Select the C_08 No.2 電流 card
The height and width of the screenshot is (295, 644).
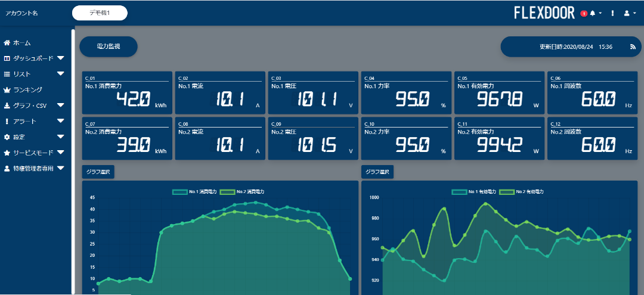tap(220, 138)
